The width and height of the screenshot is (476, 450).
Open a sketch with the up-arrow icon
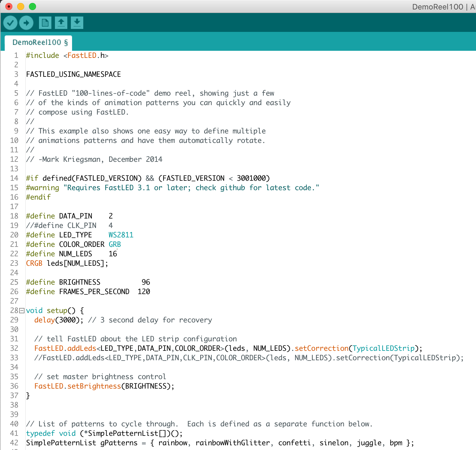[61, 23]
